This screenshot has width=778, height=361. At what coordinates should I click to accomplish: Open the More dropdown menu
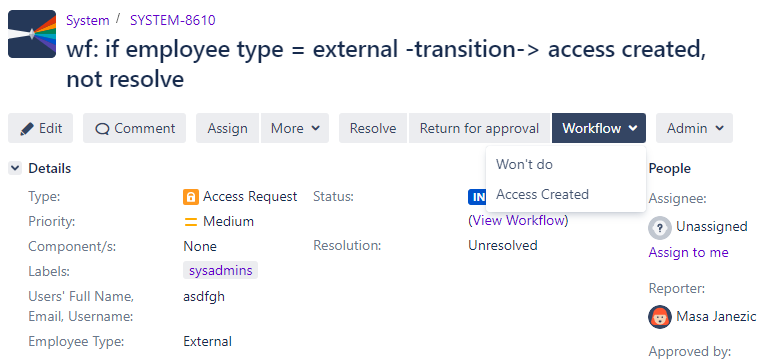295,128
